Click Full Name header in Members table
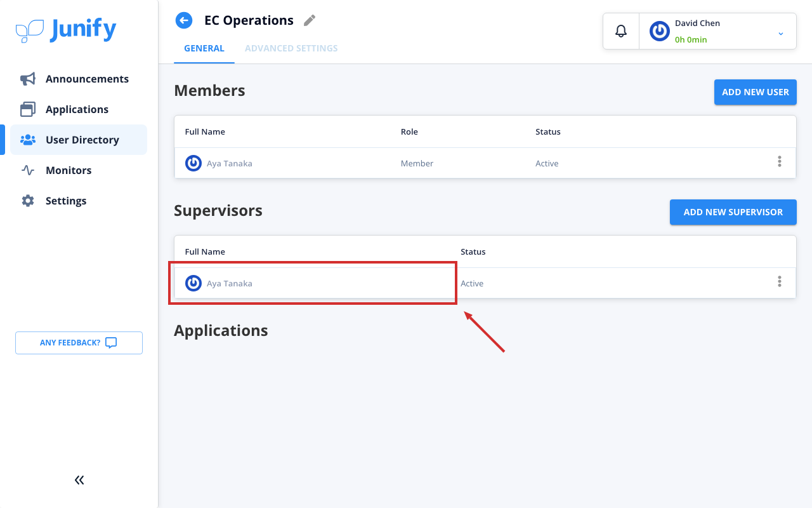This screenshot has width=812, height=508. point(205,132)
